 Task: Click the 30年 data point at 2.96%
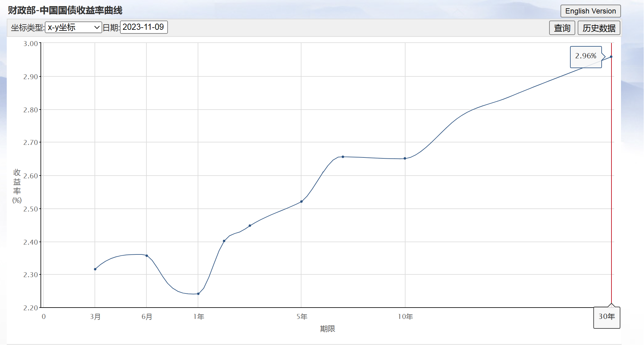click(611, 57)
